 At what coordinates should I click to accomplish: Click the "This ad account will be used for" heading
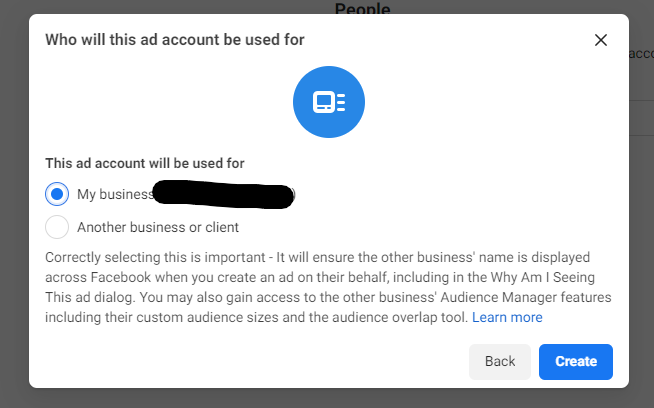(x=145, y=163)
